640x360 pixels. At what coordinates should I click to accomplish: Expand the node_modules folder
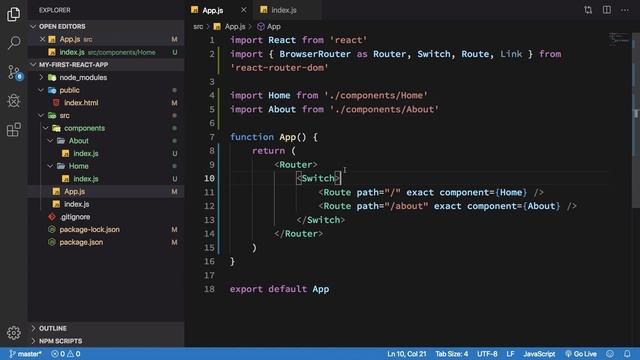pos(106,77)
